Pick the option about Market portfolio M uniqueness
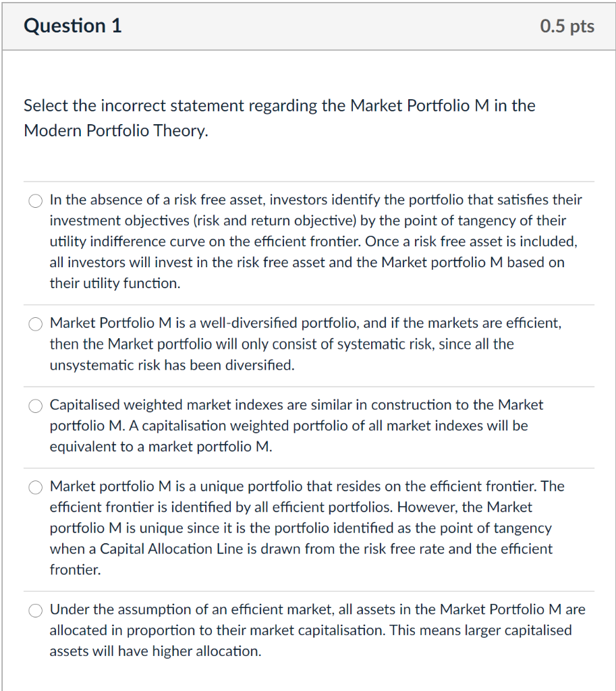616x691 pixels. (x=35, y=487)
